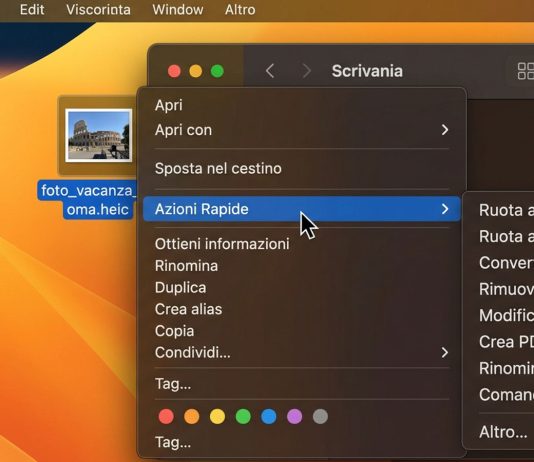Apply the yellow tag color
534x462 pixels.
coord(217,416)
